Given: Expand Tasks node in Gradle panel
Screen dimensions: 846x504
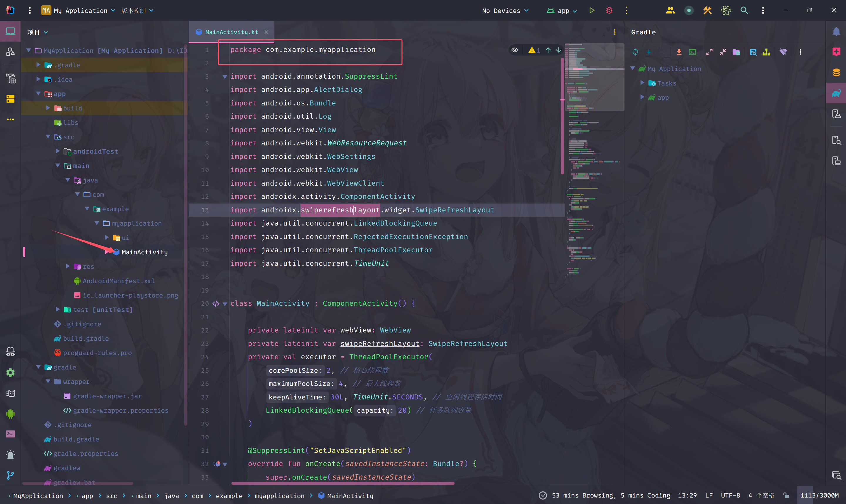Looking at the screenshot, I should coord(642,83).
